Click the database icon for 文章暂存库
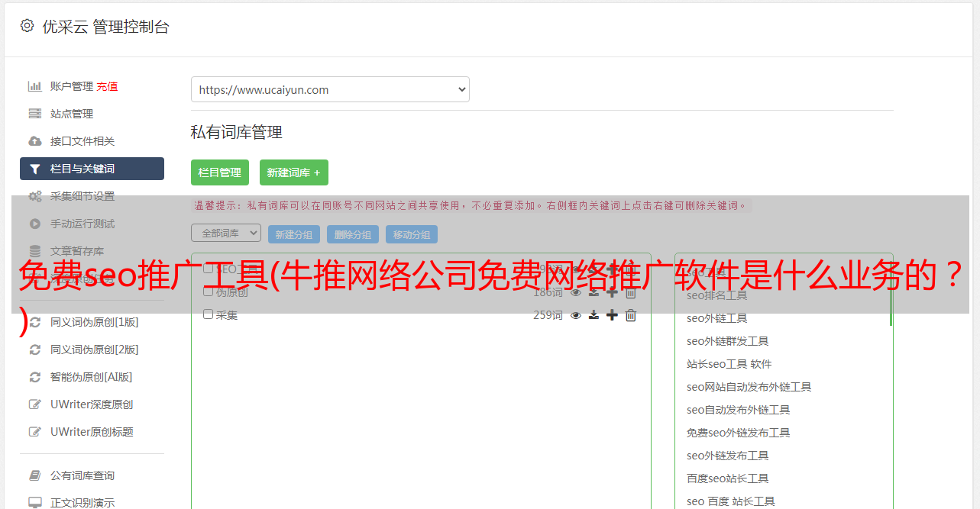The width and height of the screenshot is (980, 509). (x=35, y=251)
